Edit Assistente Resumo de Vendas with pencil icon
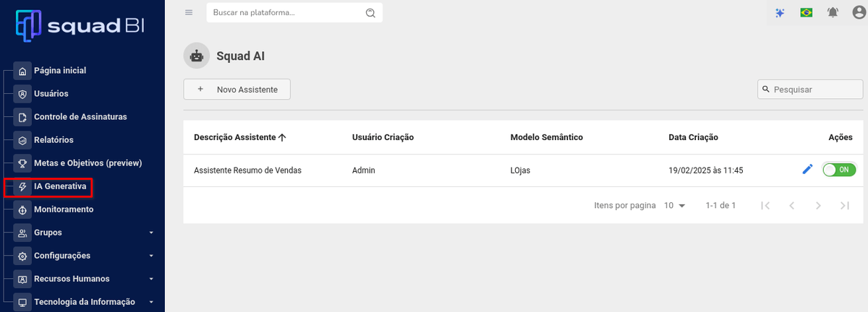This screenshot has width=868, height=312. tap(808, 170)
